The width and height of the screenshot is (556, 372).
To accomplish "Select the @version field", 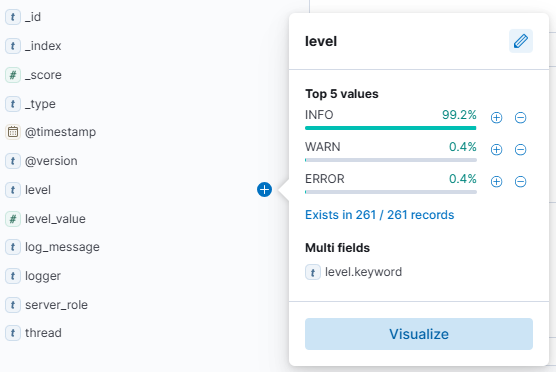I will click(51, 161).
